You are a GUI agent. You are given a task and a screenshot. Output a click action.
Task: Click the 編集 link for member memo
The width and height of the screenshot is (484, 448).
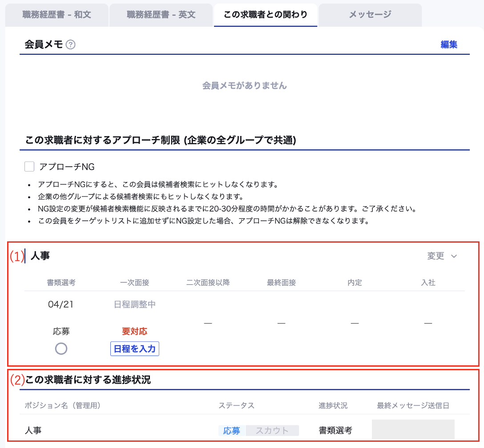point(448,44)
